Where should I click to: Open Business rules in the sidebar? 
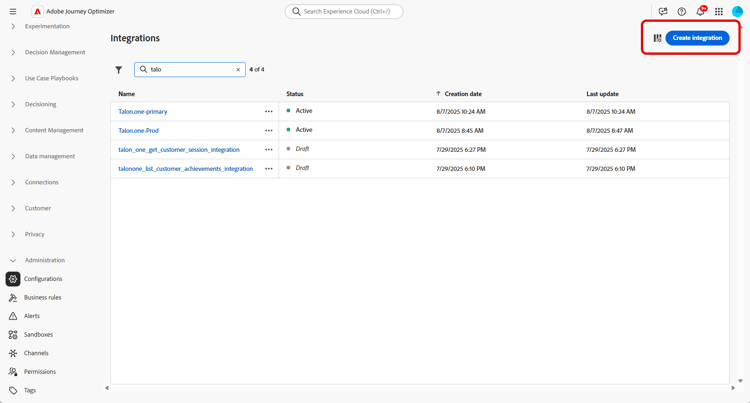[x=43, y=298]
